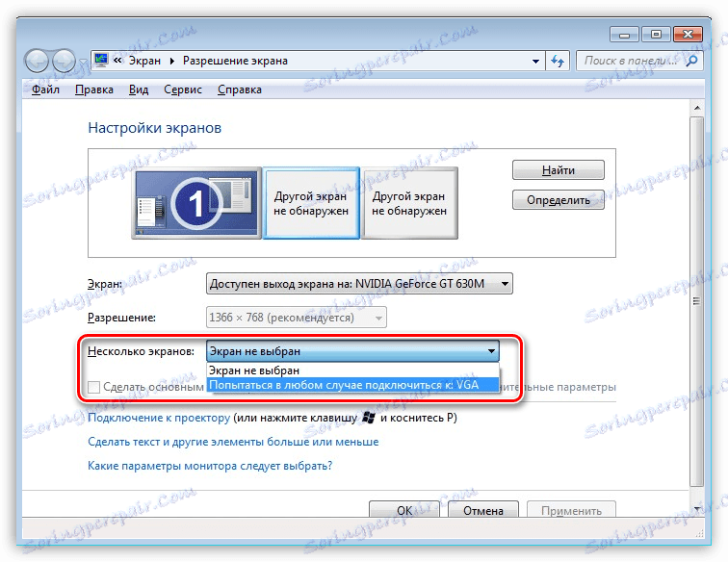Click the Настройки экранов heading
Viewport: 728px width, 562px height.
155,128
